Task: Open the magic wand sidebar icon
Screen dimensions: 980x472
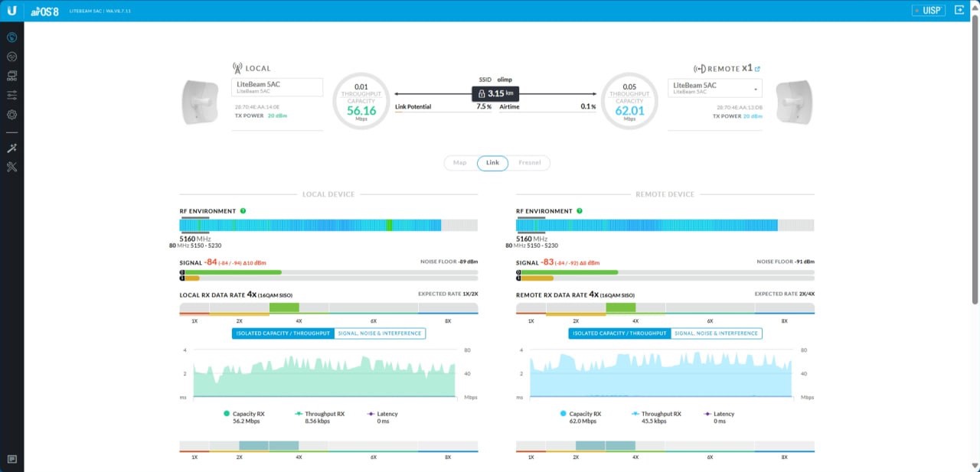Action: (x=11, y=148)
